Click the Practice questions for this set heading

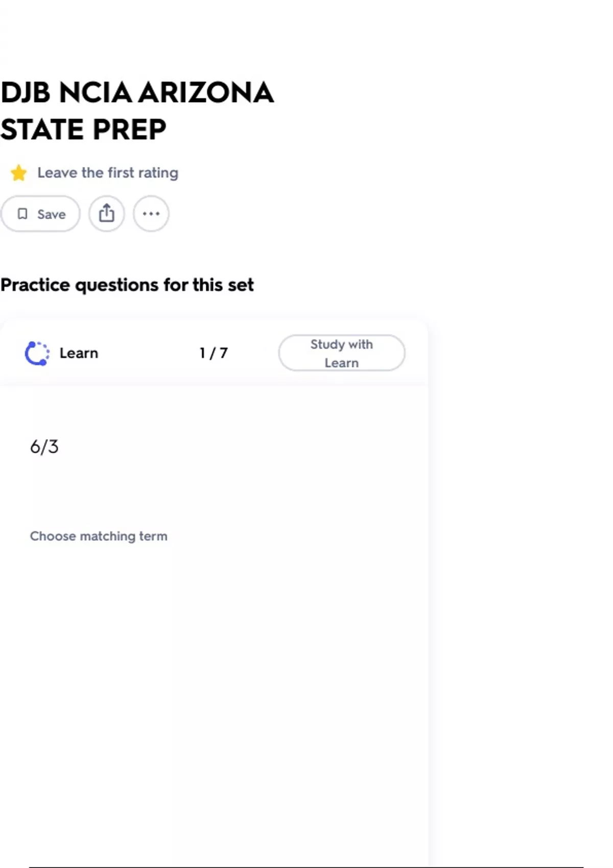pyautogui.click(x=127, y=285)
